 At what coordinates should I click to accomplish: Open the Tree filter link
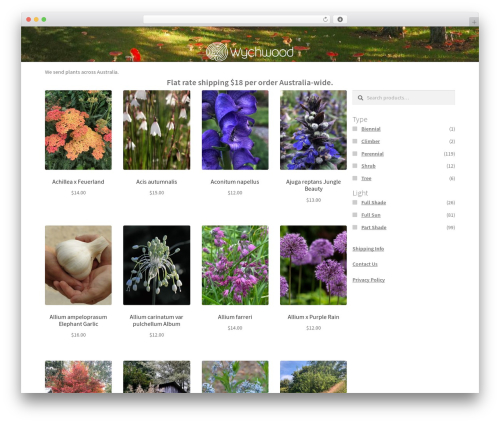[366, 178]
